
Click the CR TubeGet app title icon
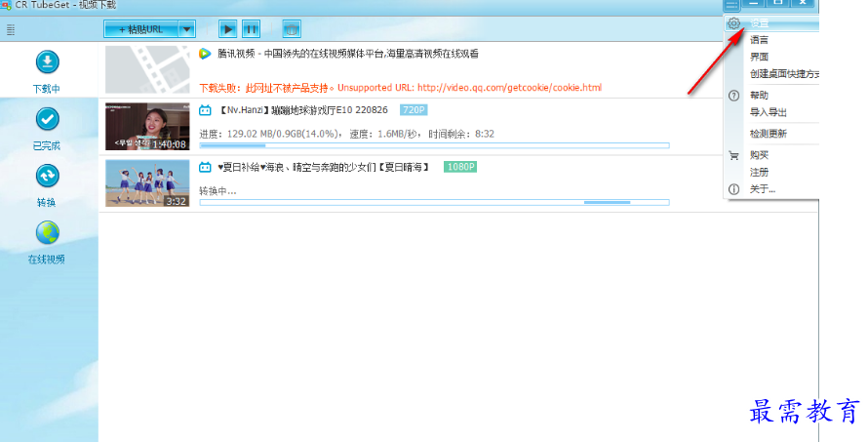[6, 5]
